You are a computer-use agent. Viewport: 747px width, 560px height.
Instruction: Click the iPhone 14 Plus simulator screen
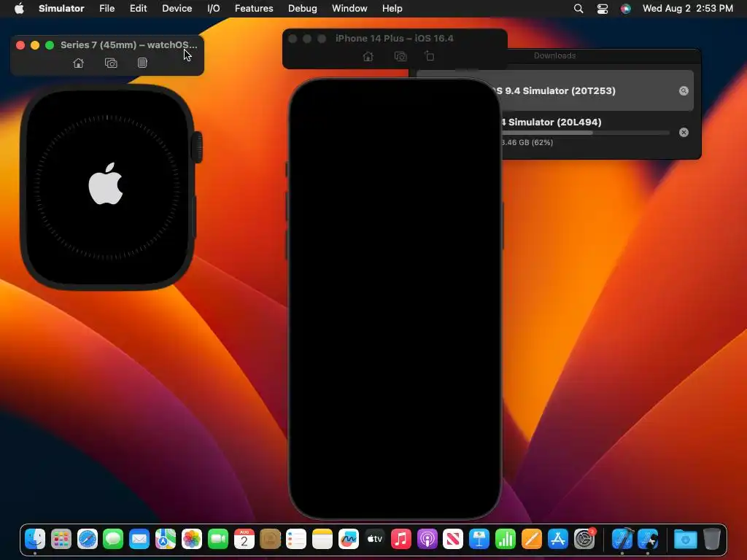coord(395,299)
